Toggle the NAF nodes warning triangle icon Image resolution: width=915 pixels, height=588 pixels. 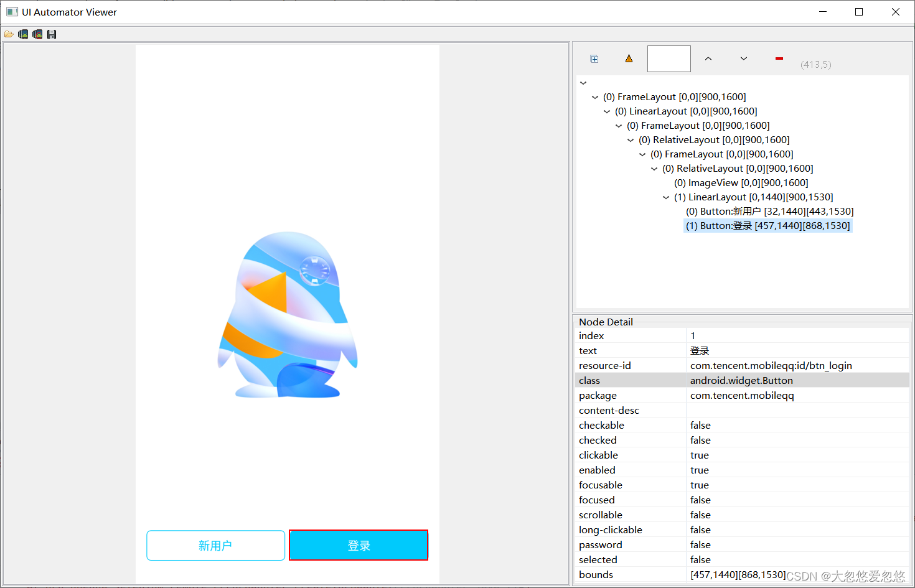pos(629,58)
